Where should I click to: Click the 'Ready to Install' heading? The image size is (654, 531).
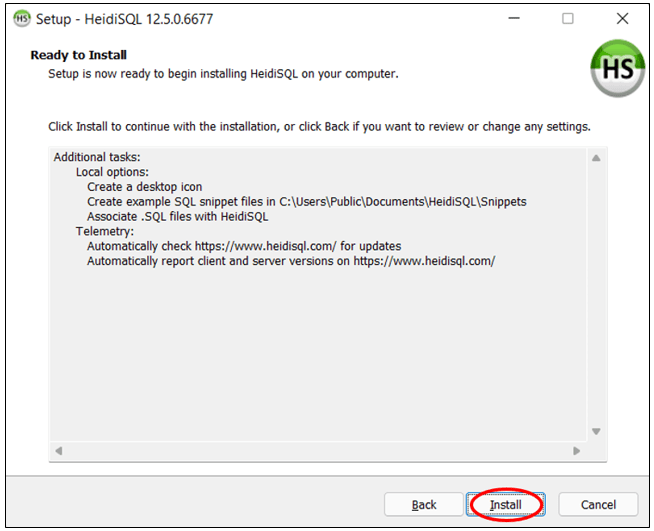pos(79,55)
